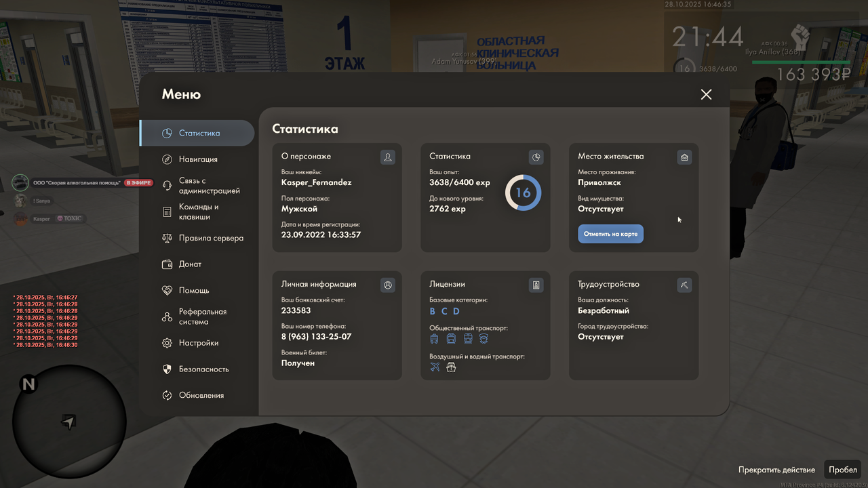Viewport: 868px width, 488px height.
Task: Click the Получен military ticket value
Action: (x=298, y=363)
